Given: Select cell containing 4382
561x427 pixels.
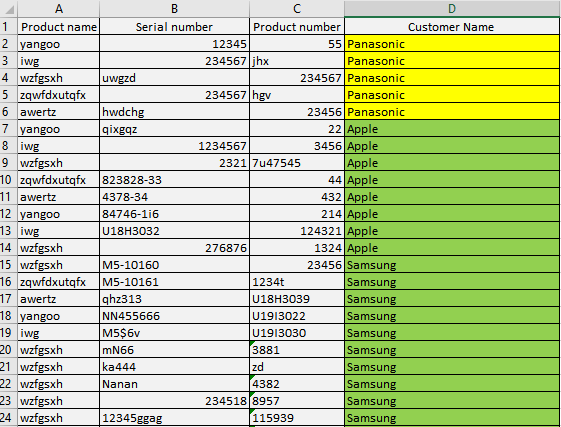Looking at the screenshot, I should 297,384.
